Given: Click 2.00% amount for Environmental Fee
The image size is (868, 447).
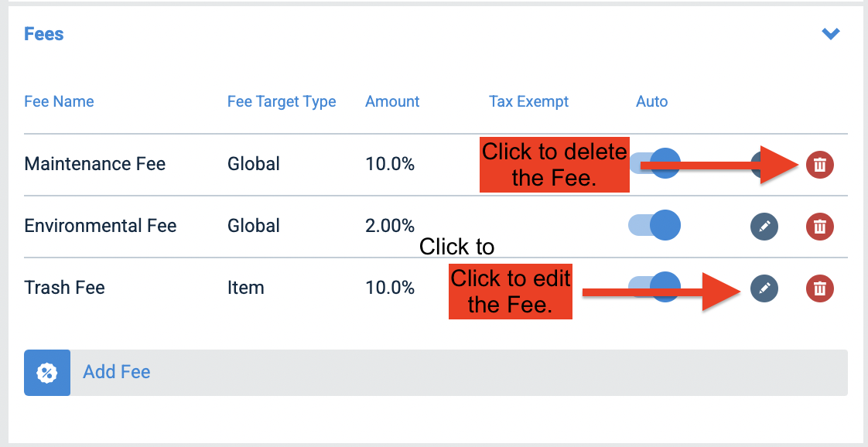Looking at the screenshot, I should coord(390,226).
